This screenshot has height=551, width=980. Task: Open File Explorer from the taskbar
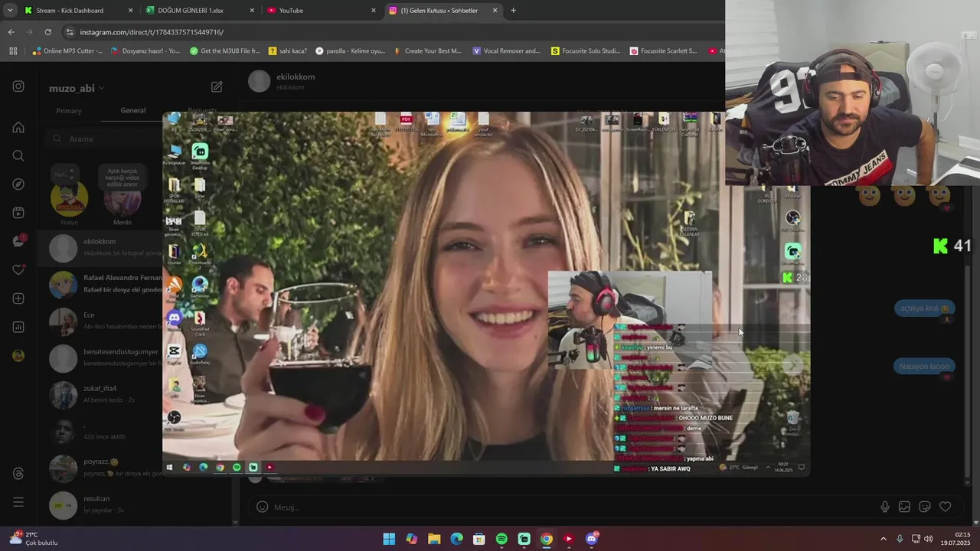pyautogui.click(x=434, y=539)
